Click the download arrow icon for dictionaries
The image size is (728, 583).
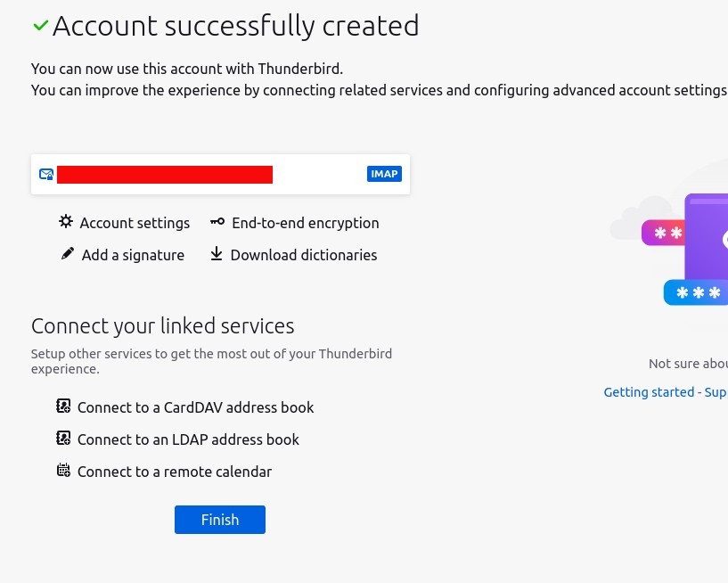click(x=217, y=254)
